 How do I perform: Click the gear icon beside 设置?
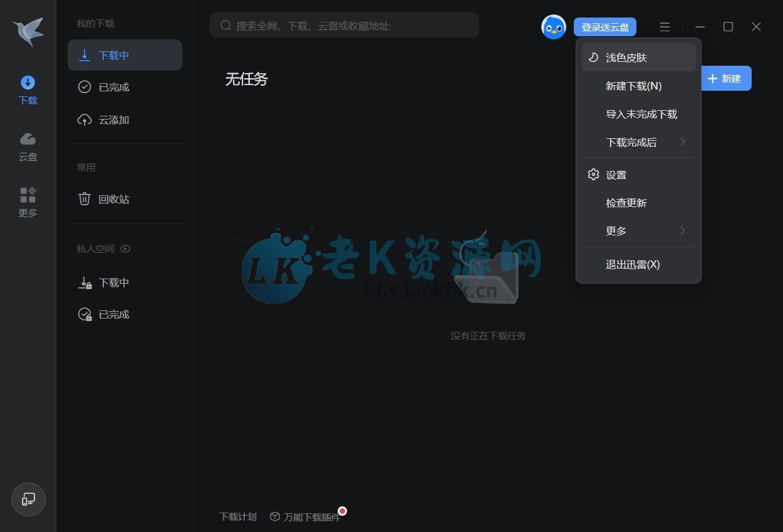(x=593, y=175)
